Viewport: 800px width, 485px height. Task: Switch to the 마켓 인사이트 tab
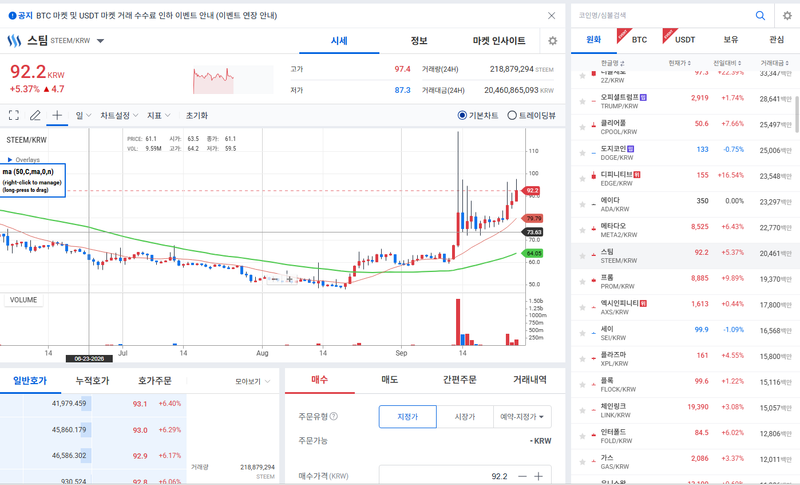click(x=499, y=41)
